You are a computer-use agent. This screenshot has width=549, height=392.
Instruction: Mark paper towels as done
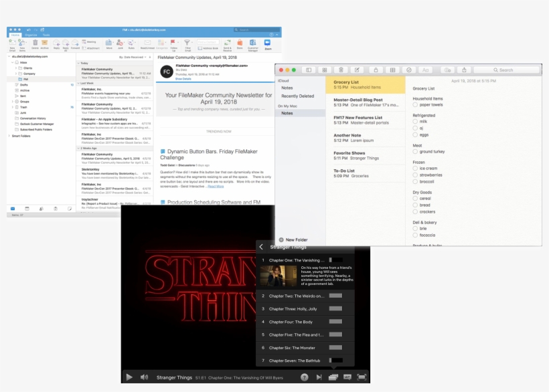click(415, 104)
